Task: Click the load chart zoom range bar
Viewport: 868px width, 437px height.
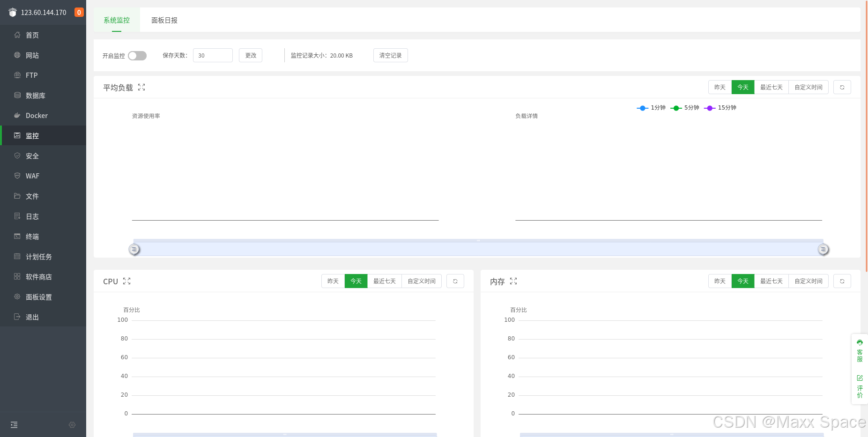Action: click(x=478, y=247)
